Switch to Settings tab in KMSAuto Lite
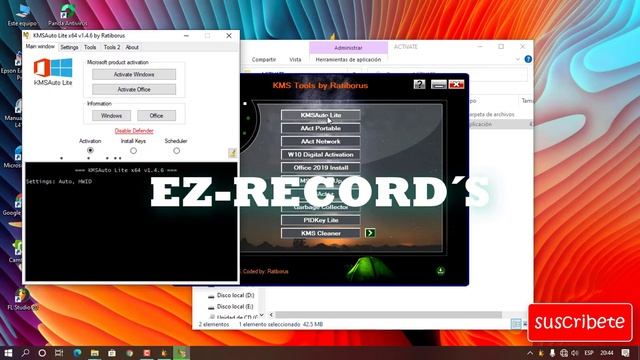640x360 pixels. pyautogui.click(x=69, y=47)
